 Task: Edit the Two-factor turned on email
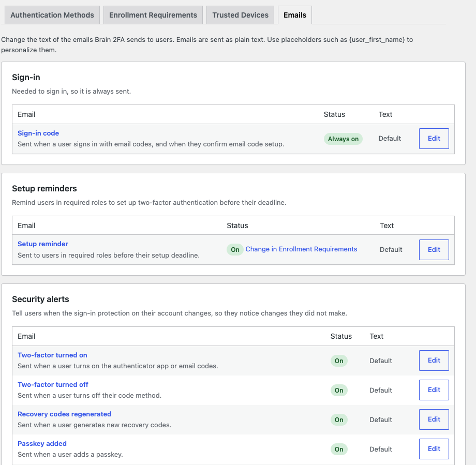point(434,361)
